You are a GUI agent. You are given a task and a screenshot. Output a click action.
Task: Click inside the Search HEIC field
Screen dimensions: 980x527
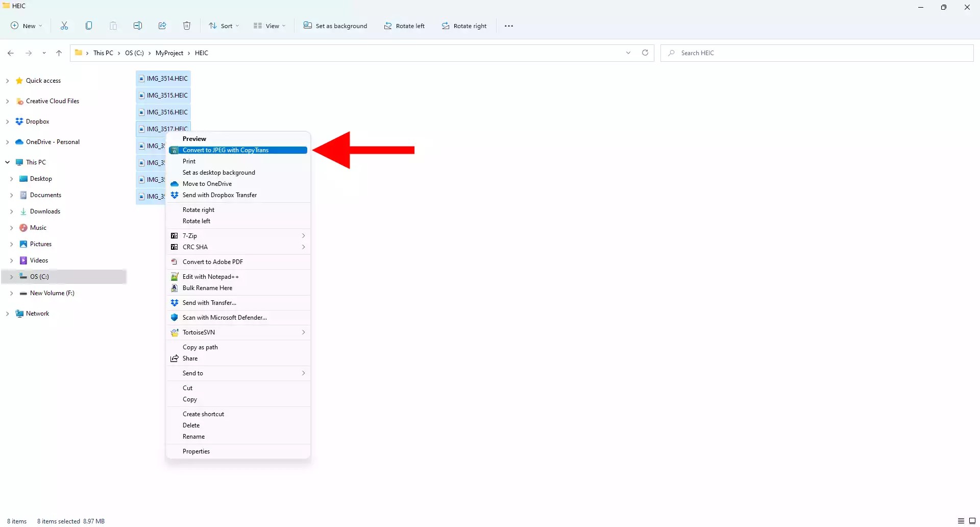point(740,53)
